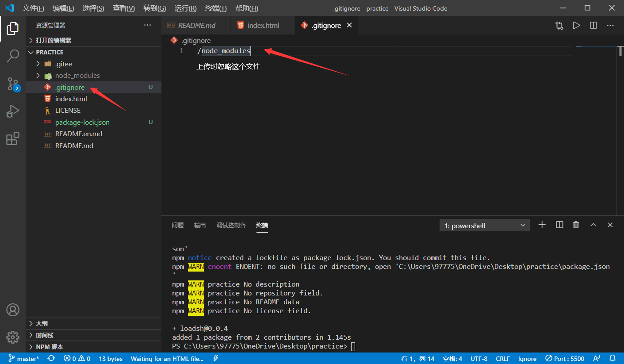Open the Extensions view

pyautogui.click(x=13, y=138)
